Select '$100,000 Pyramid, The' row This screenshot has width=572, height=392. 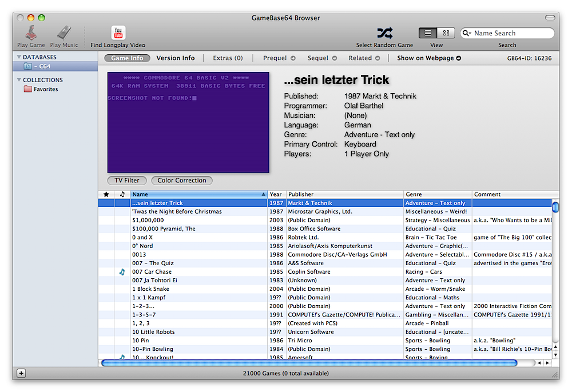click(x=325, y=229)
